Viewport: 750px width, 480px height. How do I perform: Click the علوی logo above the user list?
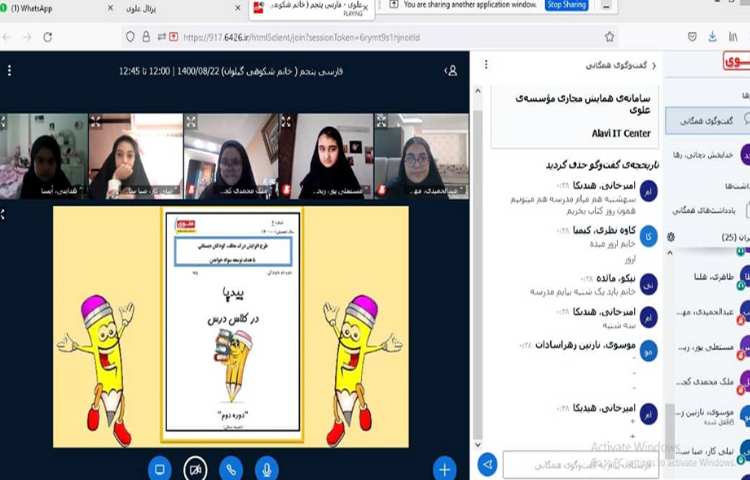pos(736,61)
